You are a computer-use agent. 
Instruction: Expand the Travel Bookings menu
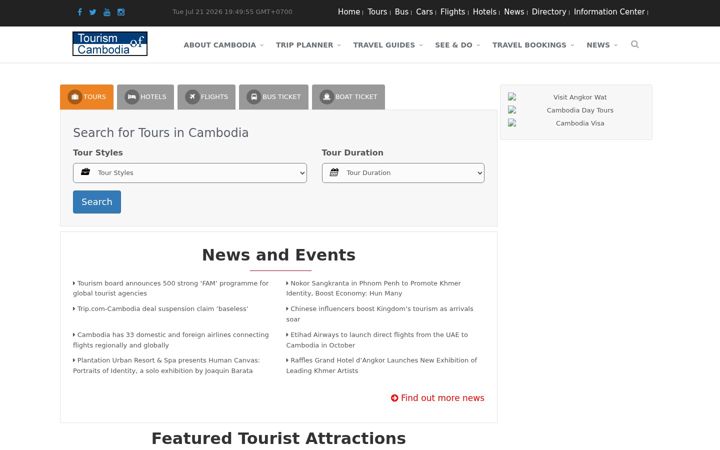(533, 45)
